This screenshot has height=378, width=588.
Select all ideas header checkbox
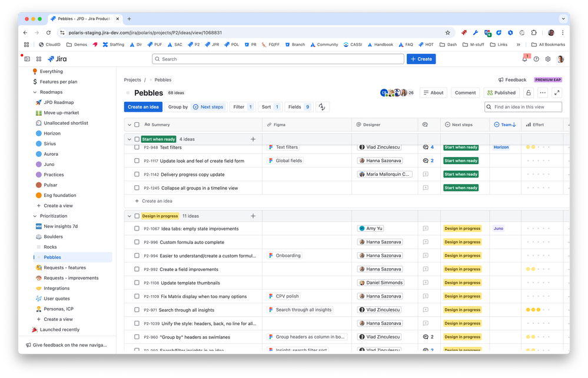point(137,125)
